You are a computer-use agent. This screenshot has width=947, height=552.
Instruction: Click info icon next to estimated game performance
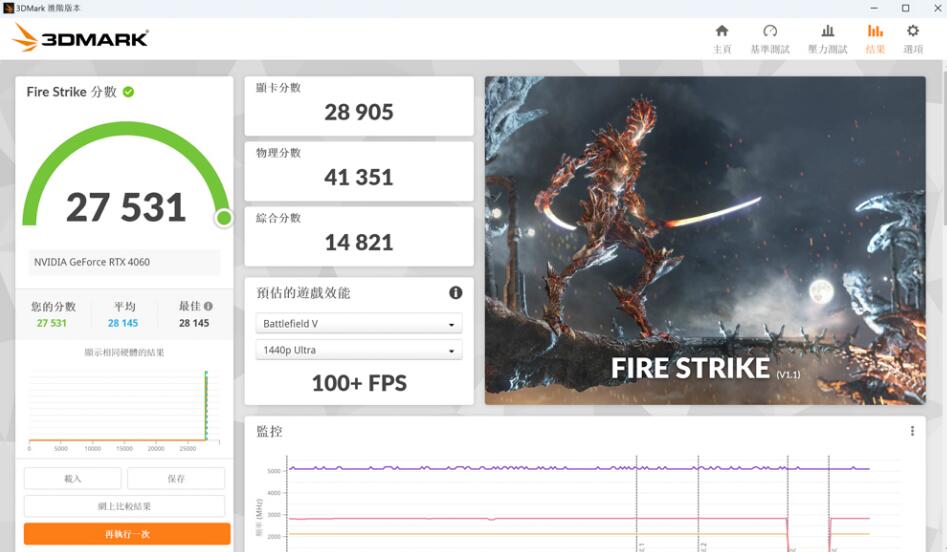pos(455,293)
